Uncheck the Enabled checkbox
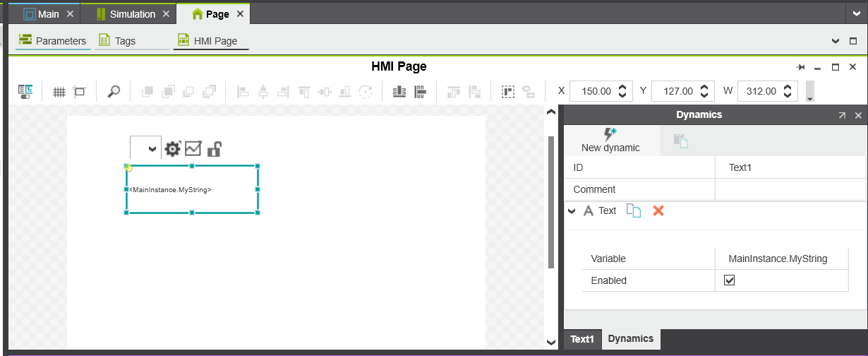The image size is (868, 356). pos(730,280)
